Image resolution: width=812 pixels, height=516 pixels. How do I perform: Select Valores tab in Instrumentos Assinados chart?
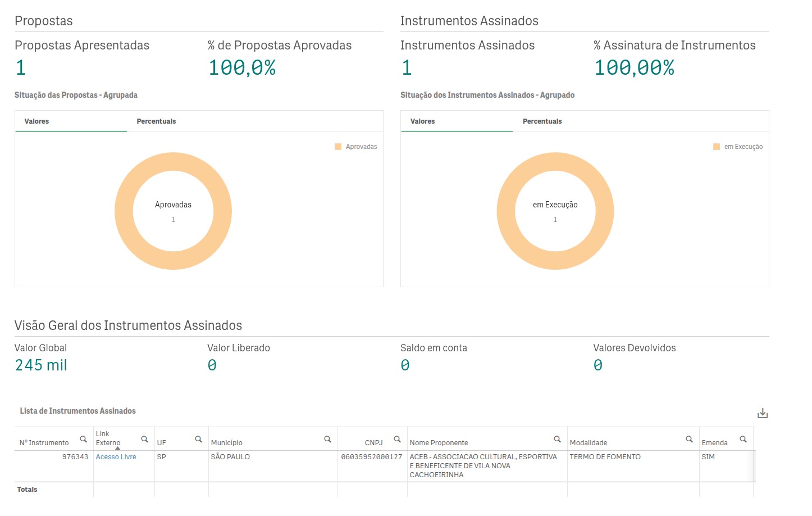(423, 121)
